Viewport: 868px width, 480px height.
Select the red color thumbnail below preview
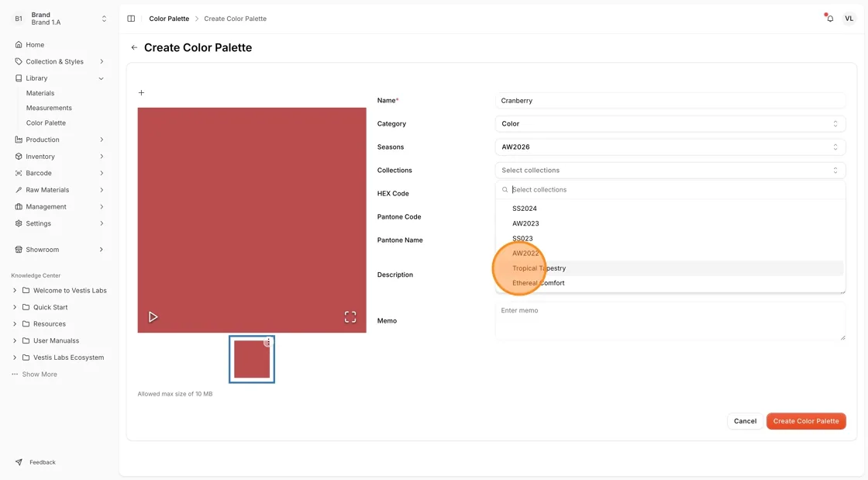(252, 359)
